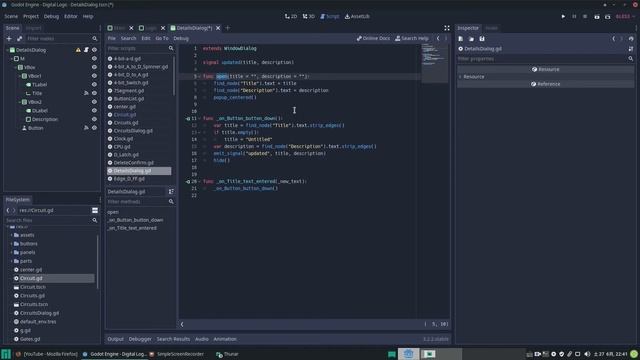The height and width of the screenshot is (360, 640).
Task: Switch to the 3D workspace
Action: pyautogui.click(x=309, y=16)
